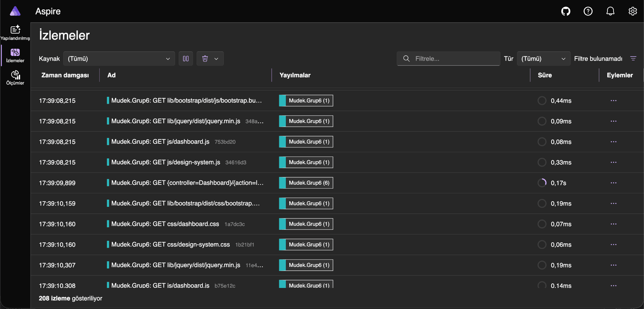Click the Yayılmalar column header
This screenshot has width=644, height=309.
click(295, 75)
